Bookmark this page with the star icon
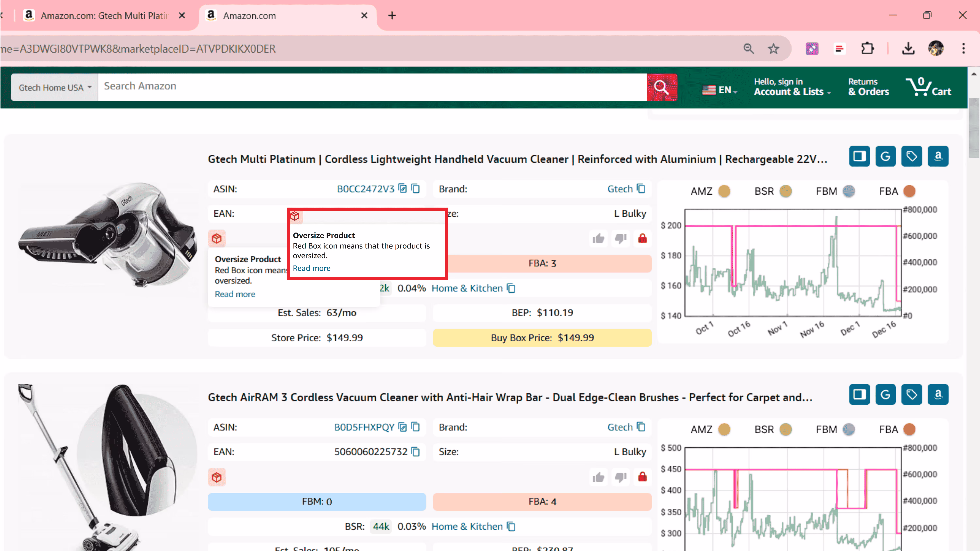 click(773, 49)
